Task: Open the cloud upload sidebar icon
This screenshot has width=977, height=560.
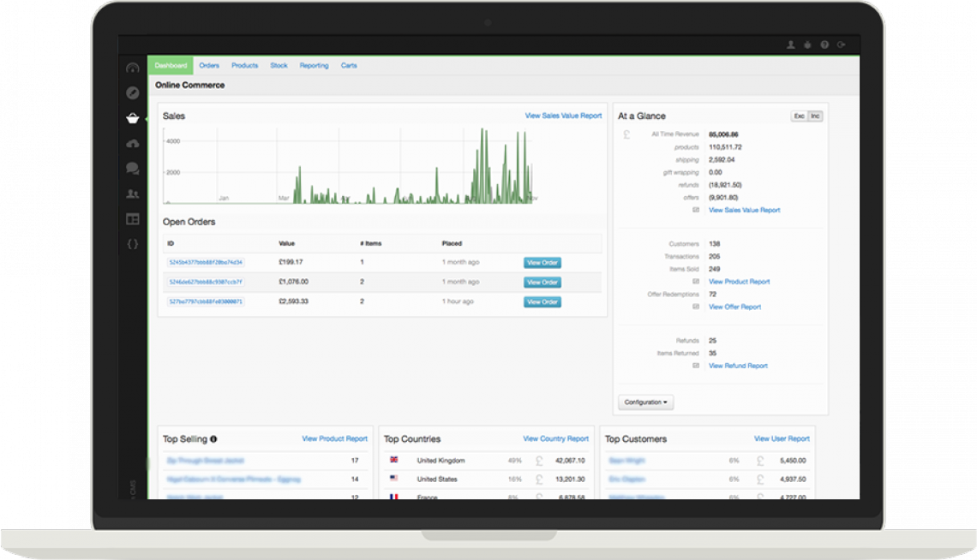Action: pyautogui.click(x=132, y=144)
